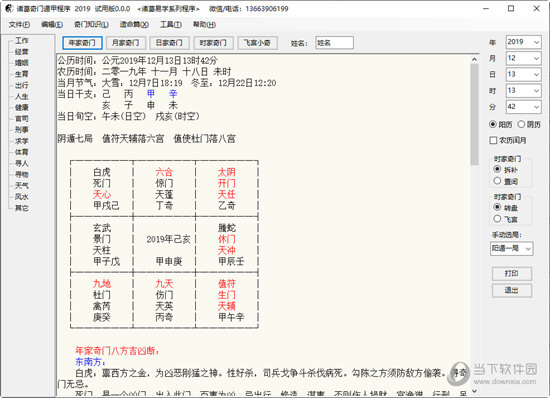The image size is (550, 398).
Task: Expand the 日 (day) 13 dropdown
Action: point(536,75)
